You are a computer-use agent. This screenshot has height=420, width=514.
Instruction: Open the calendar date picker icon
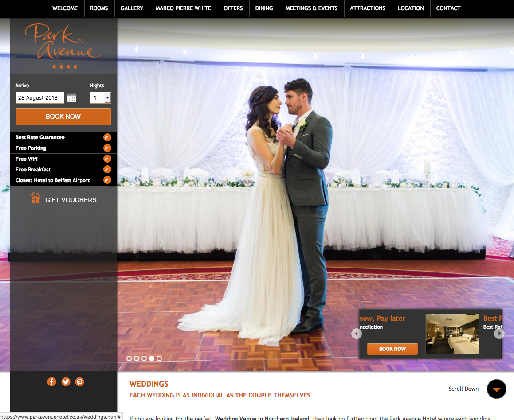point(71,98)
